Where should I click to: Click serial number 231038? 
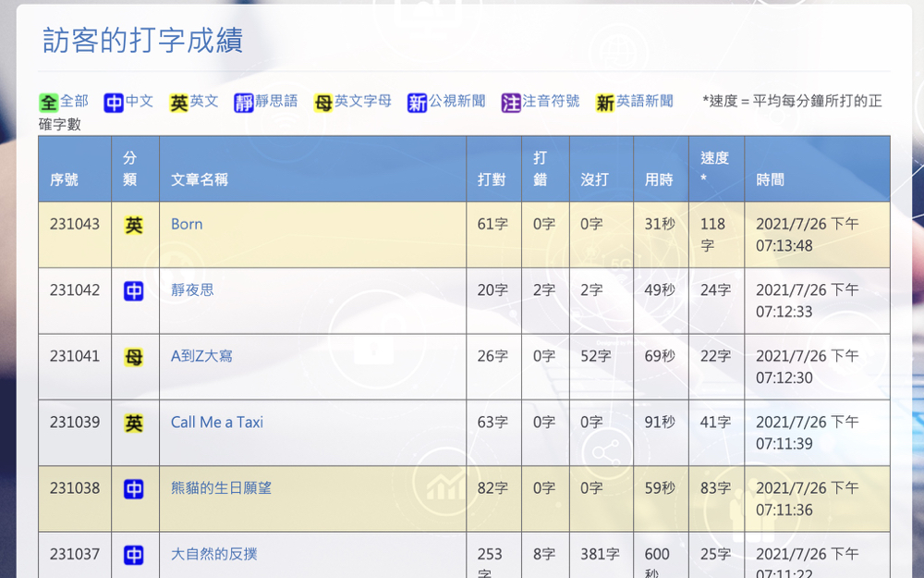[x=75, y=488]
